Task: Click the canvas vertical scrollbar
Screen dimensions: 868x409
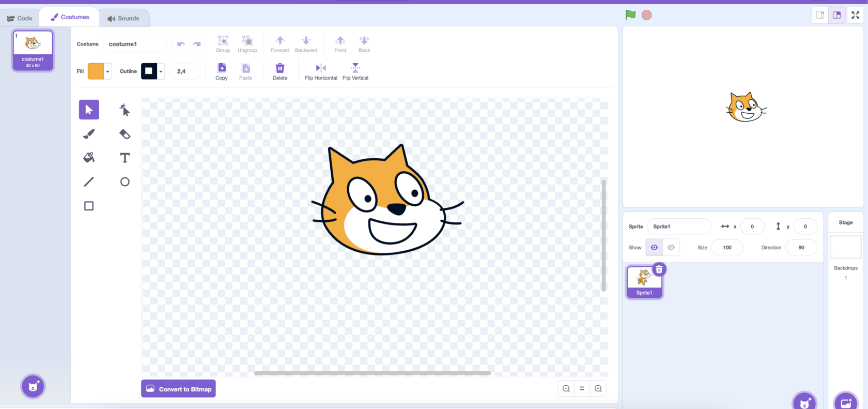Action: click(x=603, y=236)
